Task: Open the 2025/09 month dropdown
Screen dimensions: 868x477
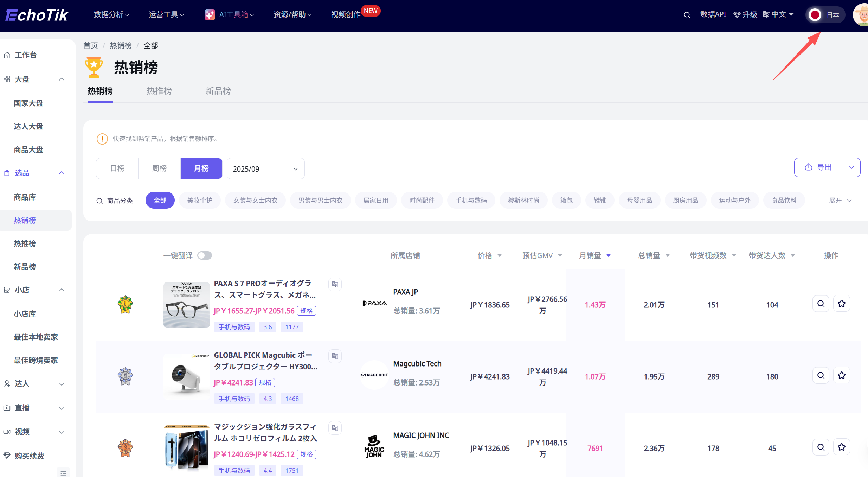Action: (265, 168)
